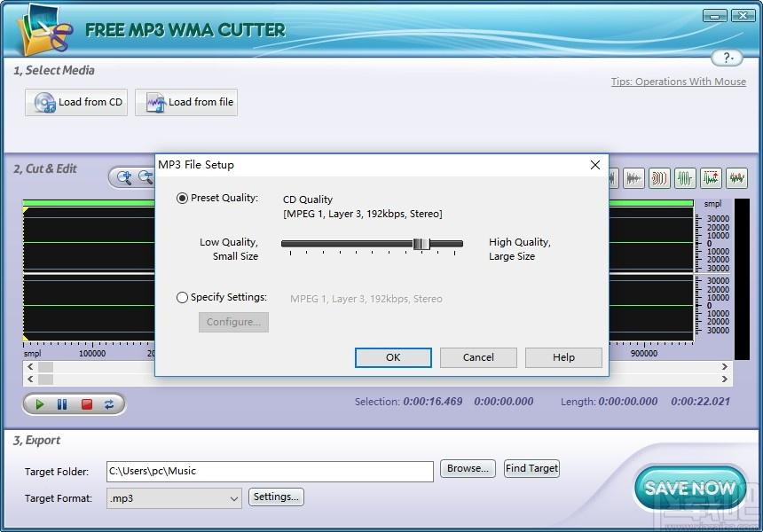Click the green vertical bars effect icon
The height and width of the screenshot is (532, 763).
[x=685, y=178]
